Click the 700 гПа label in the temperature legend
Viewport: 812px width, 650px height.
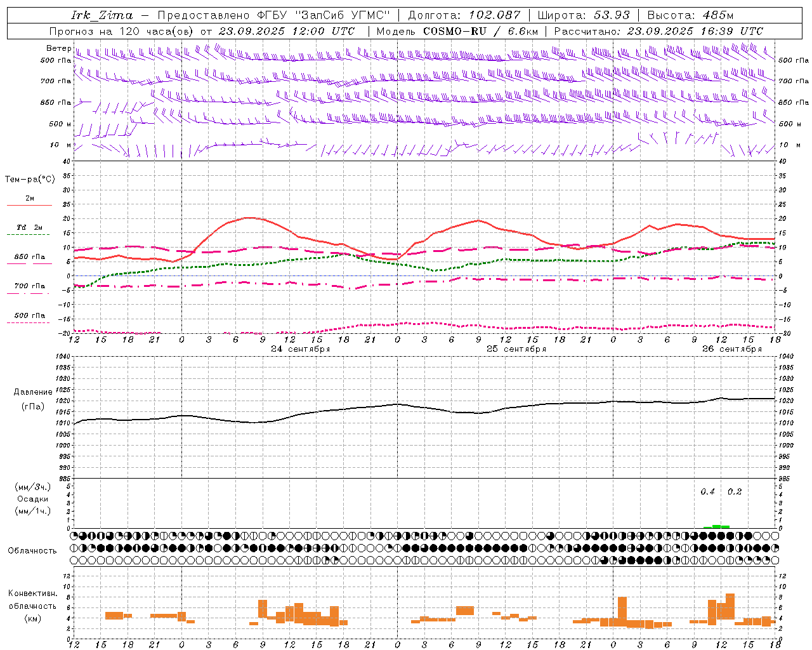pos(30,286)
